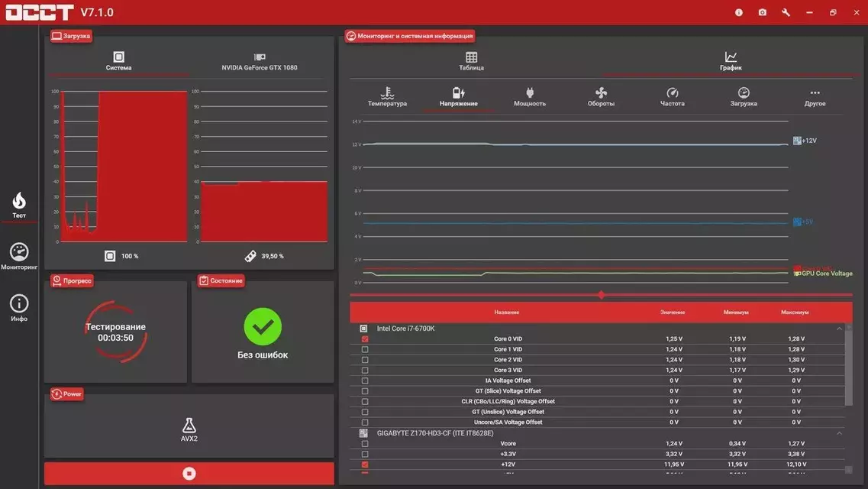Go to Мониторинг in the left sidebar

19,257
